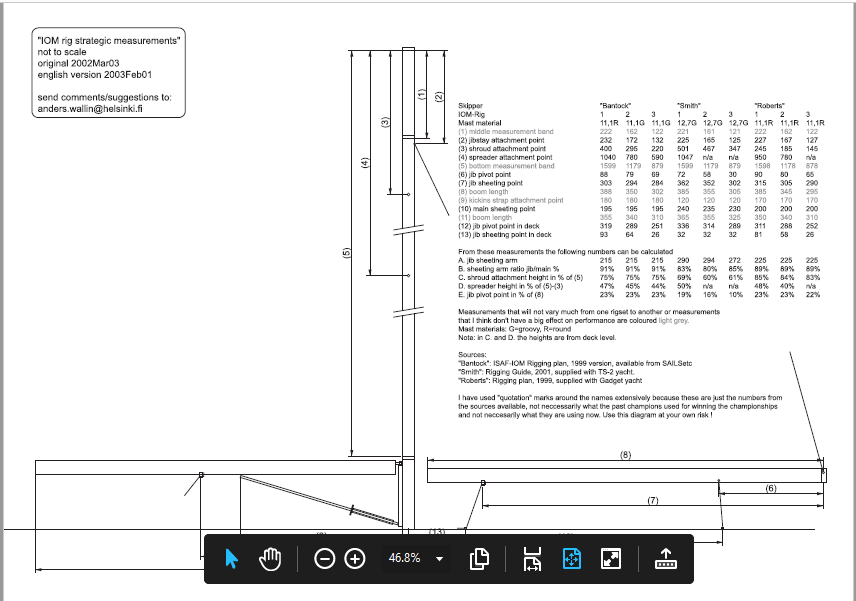Click the "Bantock" column header
The image size is (856, 601).
pyautogui.click(x=615, y=105)
